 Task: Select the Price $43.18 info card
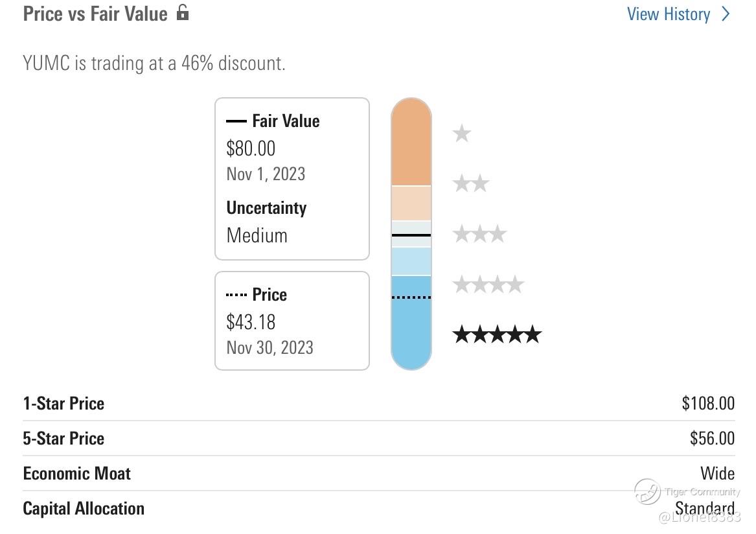[292, 321]
